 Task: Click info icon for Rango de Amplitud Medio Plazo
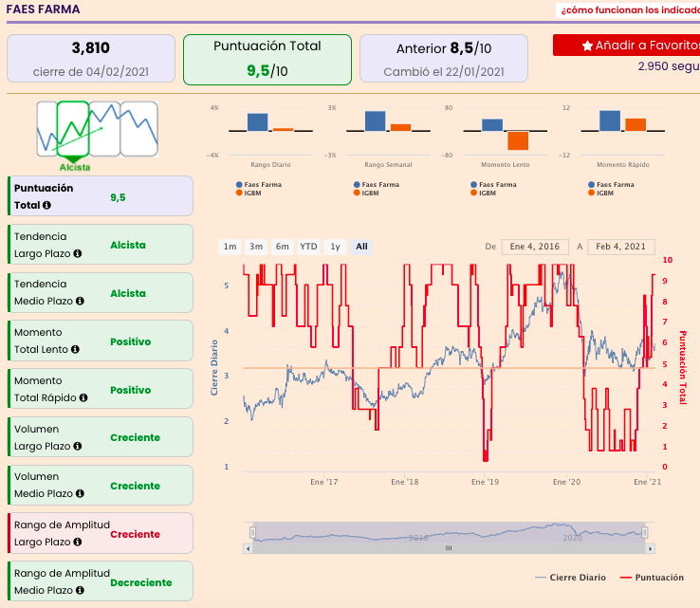[80, 590]
